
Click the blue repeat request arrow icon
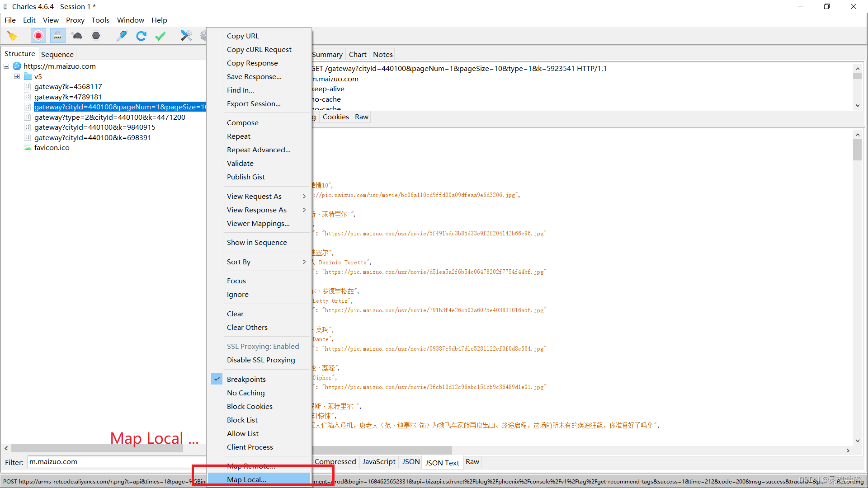tap(141, 36)
